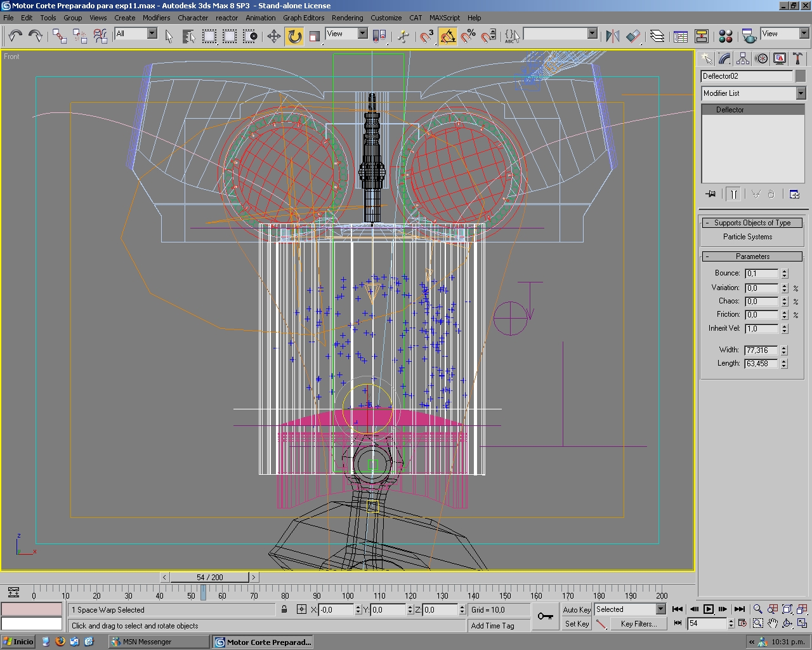Click the Deflector02 object color swatch
Viewport: 812px width, 650px height.
click(801, 76)
